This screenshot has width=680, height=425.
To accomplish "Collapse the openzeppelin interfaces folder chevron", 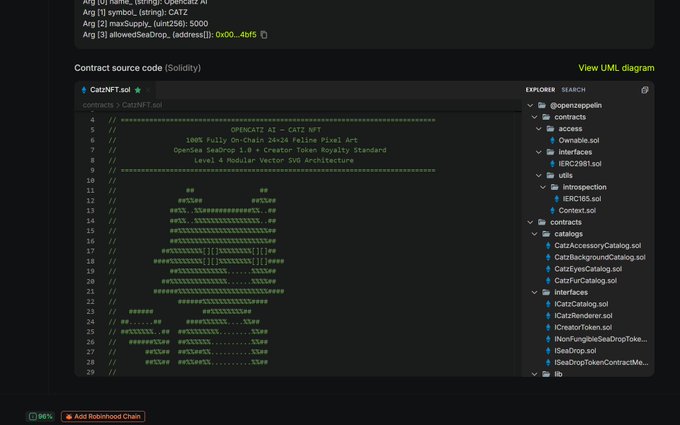I will [539, 152].
